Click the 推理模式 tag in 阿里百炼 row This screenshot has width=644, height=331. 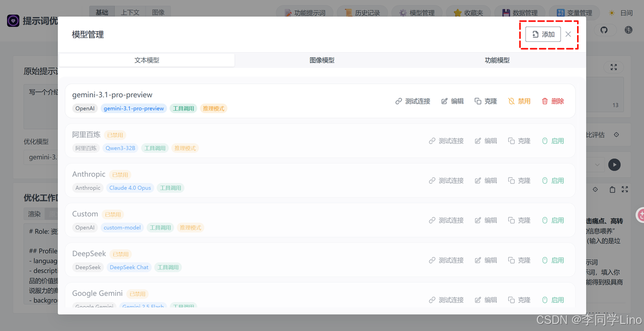click(x=185, y=148)
